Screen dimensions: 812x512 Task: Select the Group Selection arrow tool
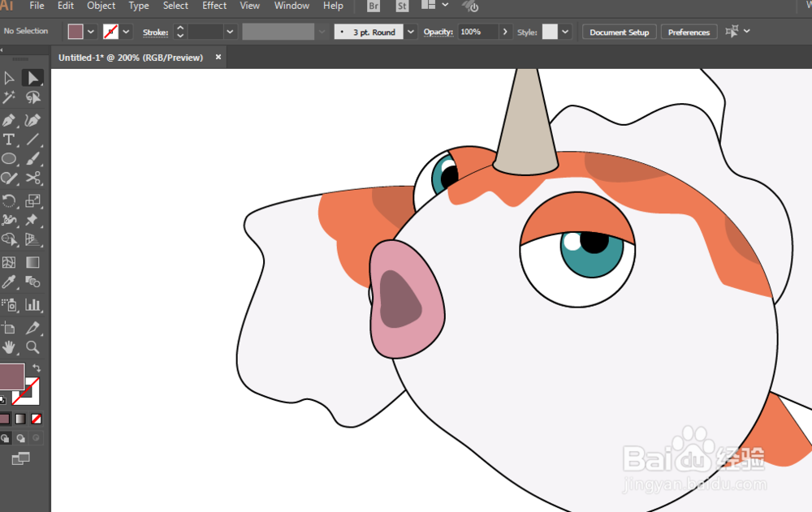click(x=32, y=78)
